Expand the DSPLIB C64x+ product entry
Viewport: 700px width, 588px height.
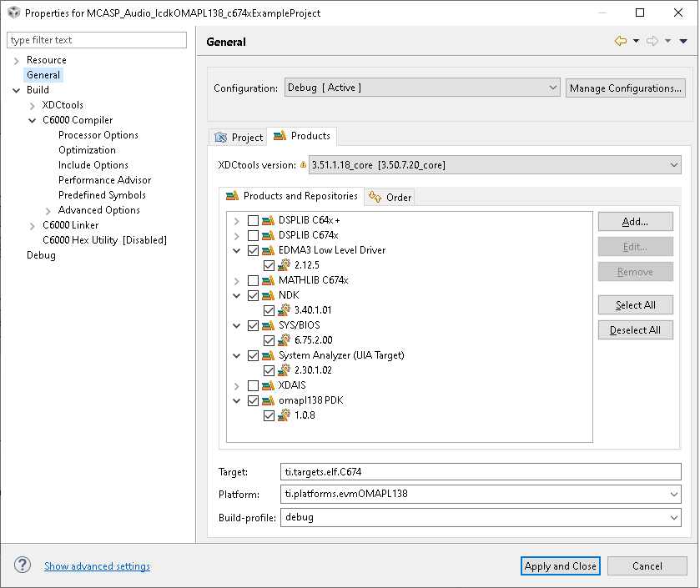coord(237,220)
